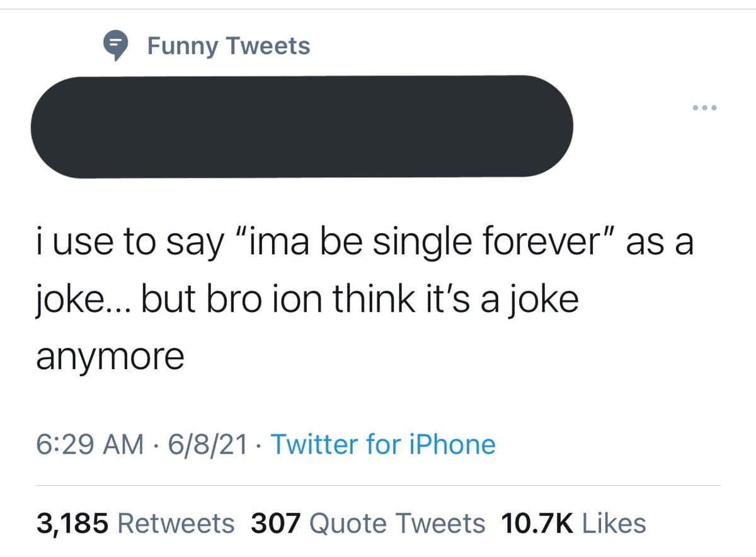Click the Funny Tweets speech bubble icon

(115, 47)
